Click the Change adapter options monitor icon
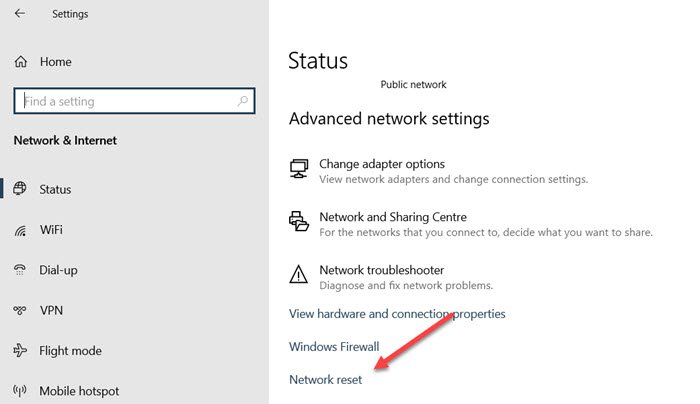This screenshot has width=700, height=404. click(299, 169)
